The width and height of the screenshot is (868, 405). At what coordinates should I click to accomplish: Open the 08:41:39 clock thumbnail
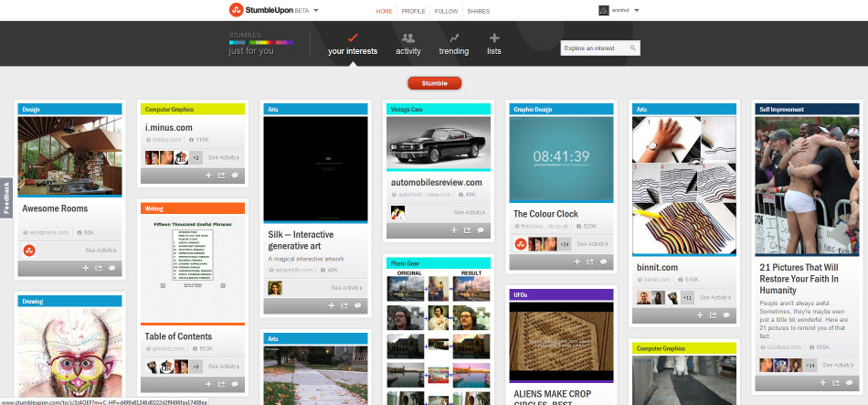click(x=561, y=159)
